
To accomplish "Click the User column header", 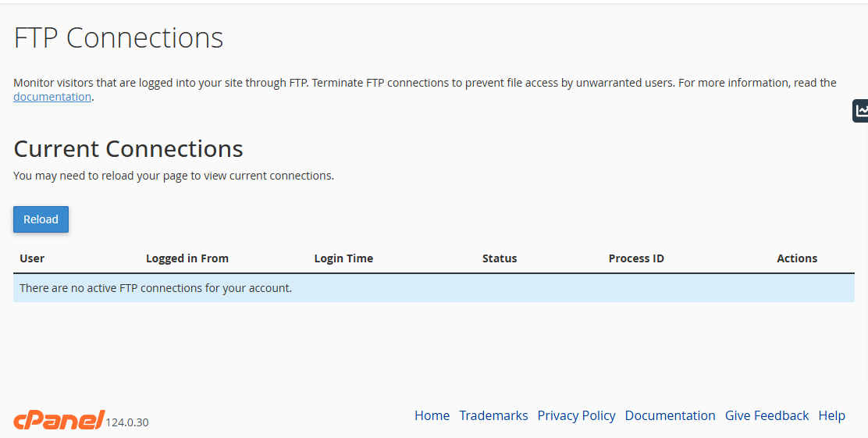I will point(32,258).
